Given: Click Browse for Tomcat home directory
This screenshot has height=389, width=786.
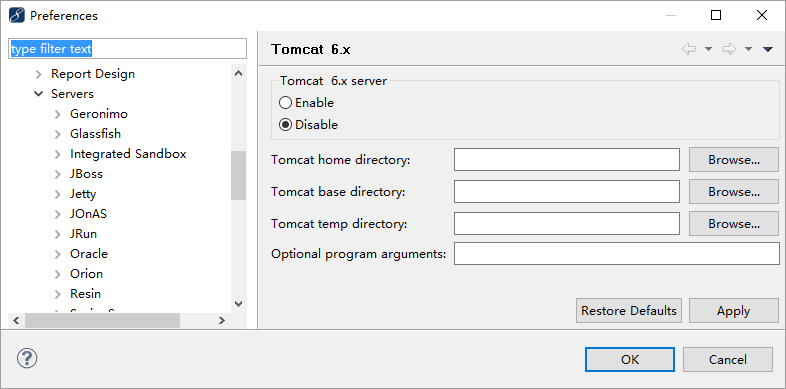Looking at the screenshot, I should point(733,160).
